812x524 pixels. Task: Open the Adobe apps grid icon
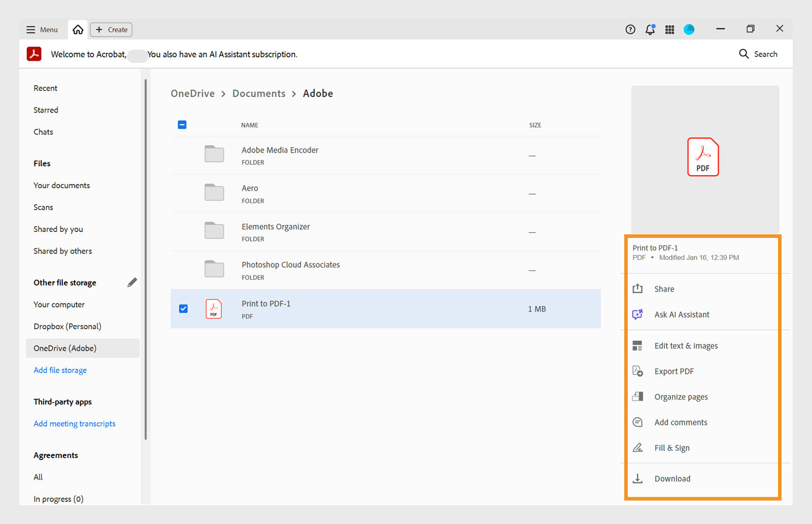point(669,29)
